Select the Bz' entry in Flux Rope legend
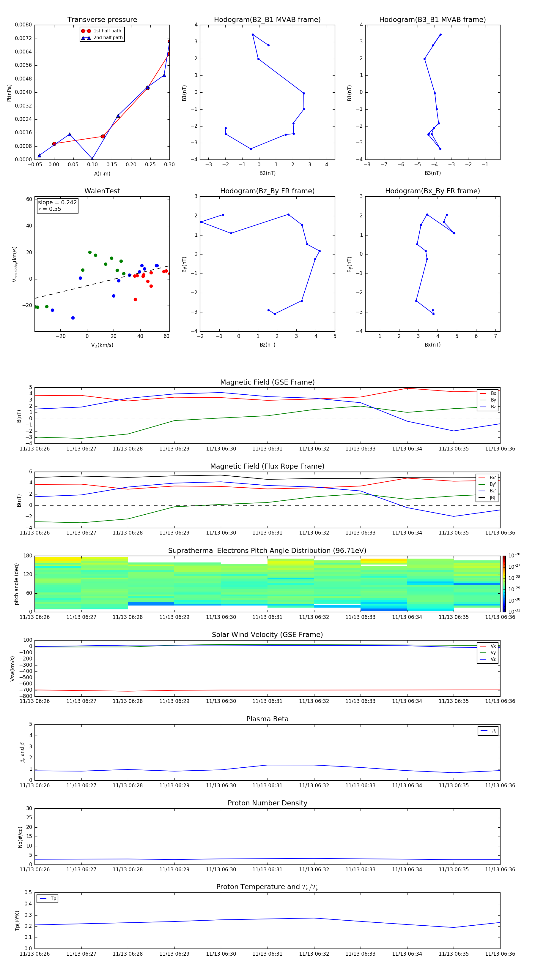This screenshot has height=980, width=535. pos(487,491)
